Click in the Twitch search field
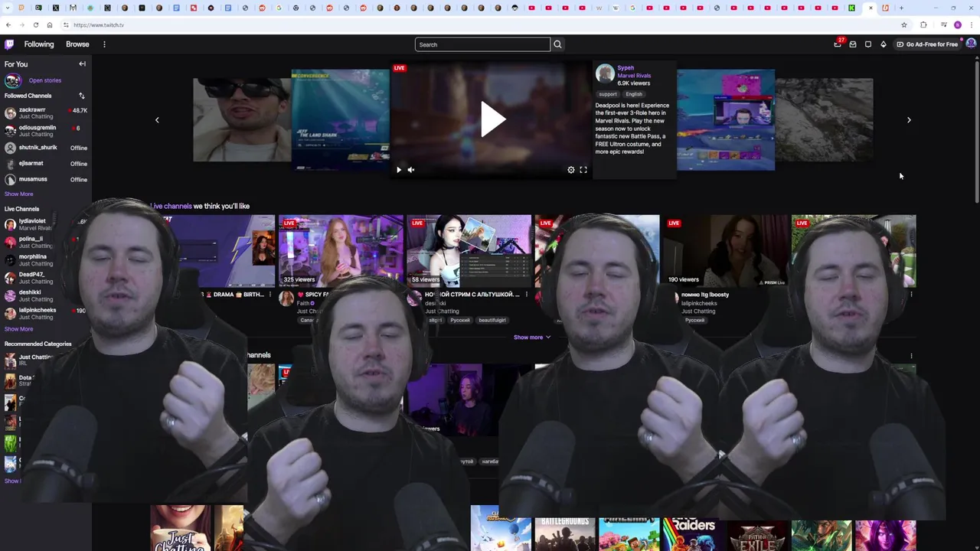Image resolution: width=980 pixels, height=551 pixels. point(482,44)
